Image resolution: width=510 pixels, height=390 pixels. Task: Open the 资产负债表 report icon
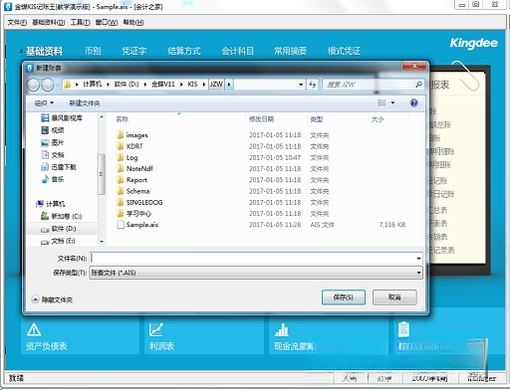[x=34, y=330]
